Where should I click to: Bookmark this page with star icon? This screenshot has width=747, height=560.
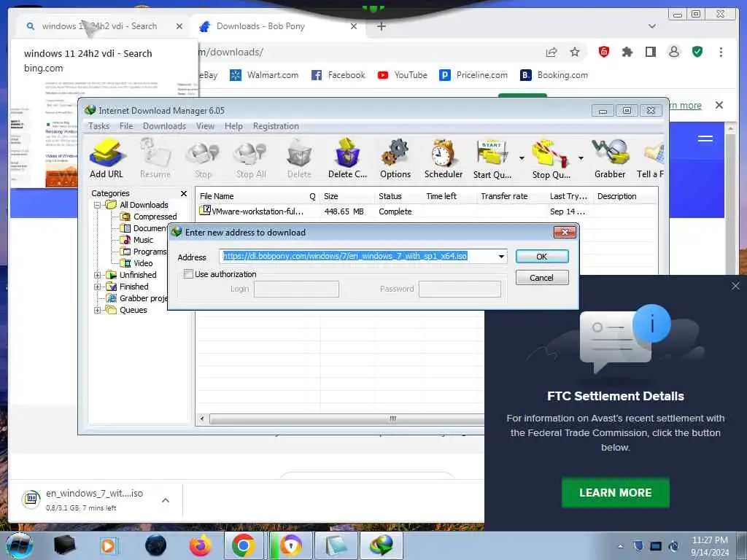[575, 52]
